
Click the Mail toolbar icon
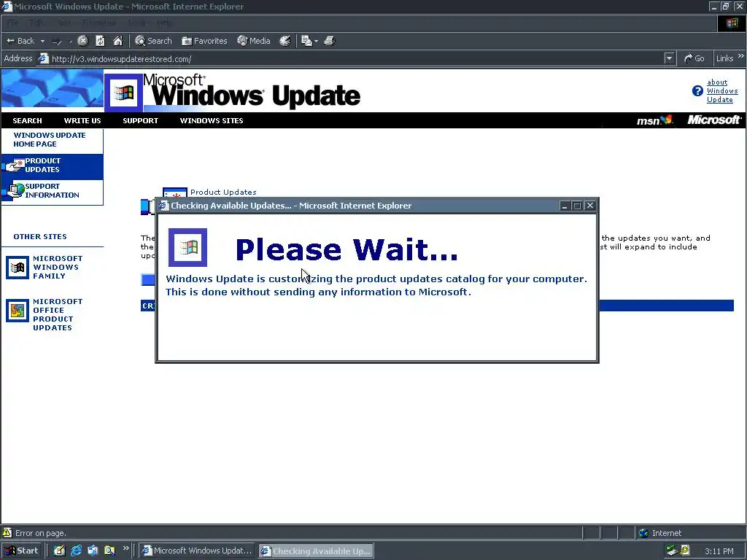pyautogui.click(x=306, y=41)
